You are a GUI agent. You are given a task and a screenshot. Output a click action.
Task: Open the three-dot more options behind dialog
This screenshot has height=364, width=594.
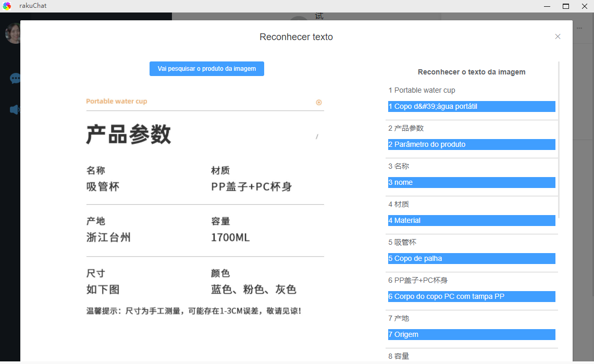tap(579, 28)
